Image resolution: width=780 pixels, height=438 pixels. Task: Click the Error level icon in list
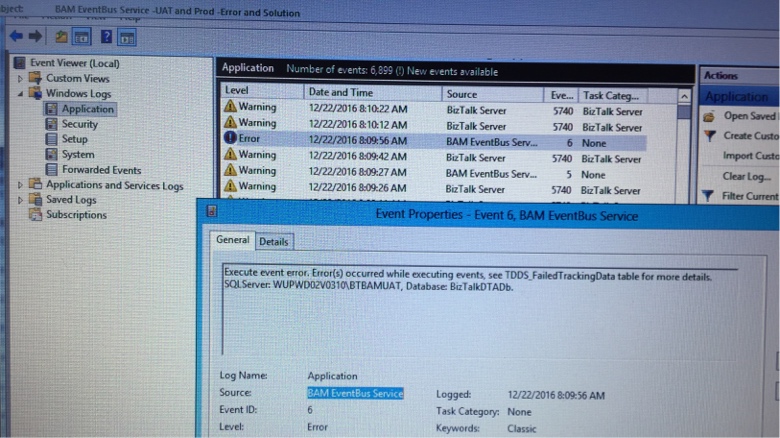pyautogui.click(x=230, y=138)
